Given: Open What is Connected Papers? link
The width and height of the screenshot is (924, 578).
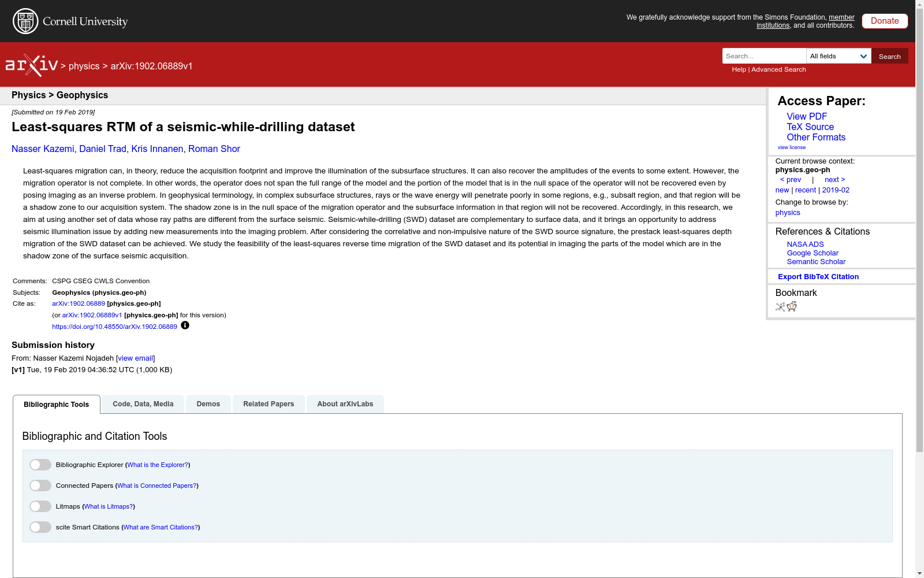Looking at the screenshot, I should [x=157, y=486].
